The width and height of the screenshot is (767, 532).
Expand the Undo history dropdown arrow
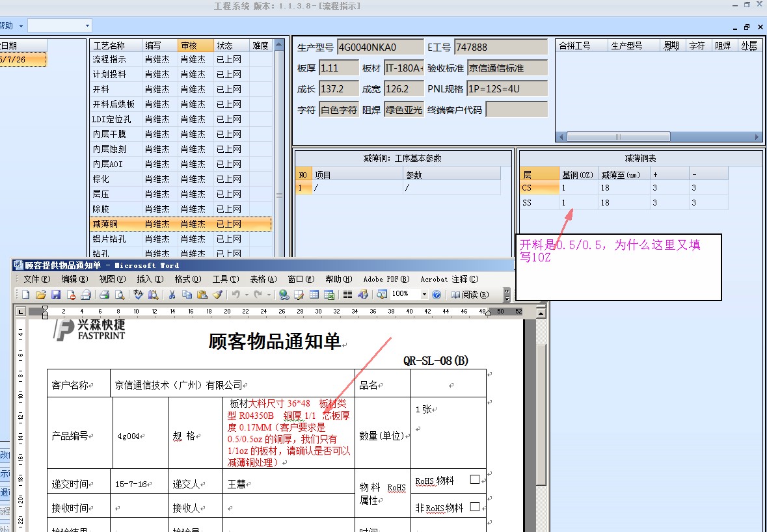[246, 295]
